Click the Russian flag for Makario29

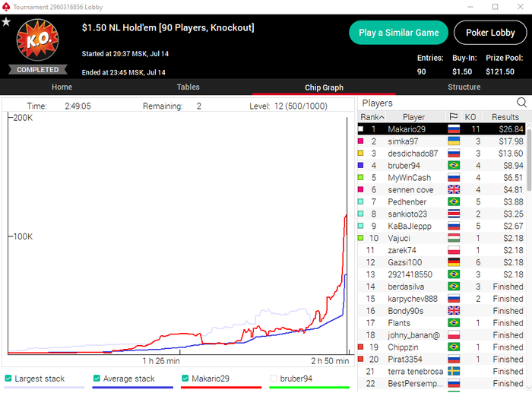coord(454,129)
